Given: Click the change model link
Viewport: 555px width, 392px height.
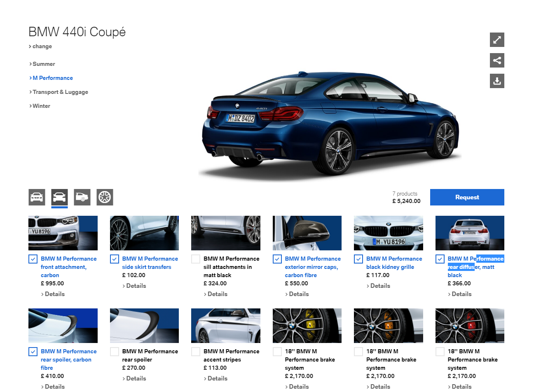Looking at the screenshot, I should [40, 46].
